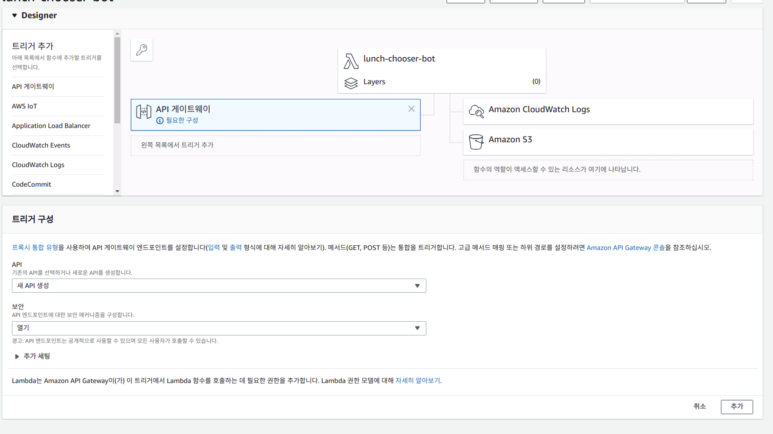Viewport: 773px width, 434px height.
Task: Click the Layers stack icon
Action: tap(350, 82)
